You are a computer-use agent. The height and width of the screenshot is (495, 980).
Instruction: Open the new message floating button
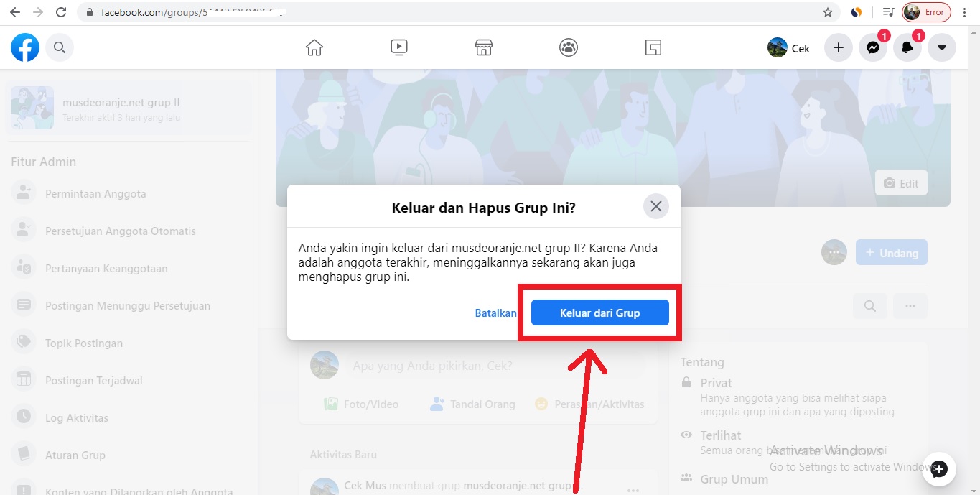(939, 469)
